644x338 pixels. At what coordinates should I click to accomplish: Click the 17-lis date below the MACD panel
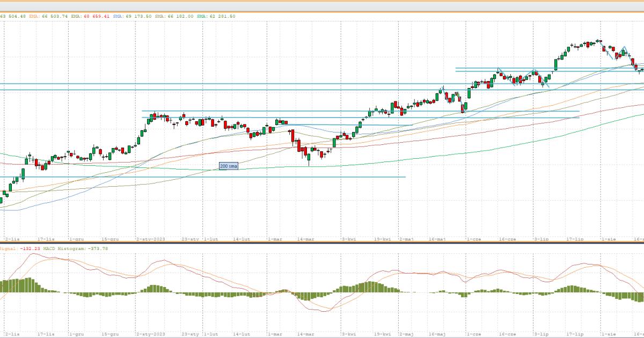[x=46, y=334]
